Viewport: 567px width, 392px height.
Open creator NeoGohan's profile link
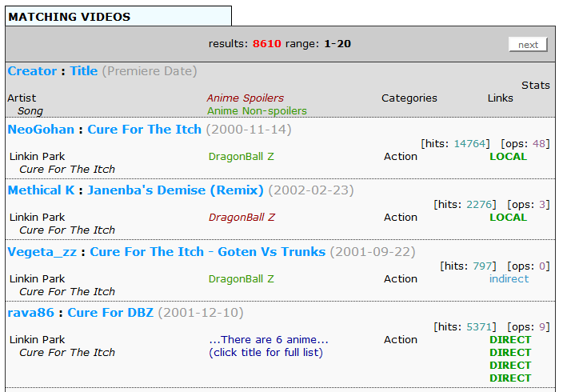click(x=41, y=130)
